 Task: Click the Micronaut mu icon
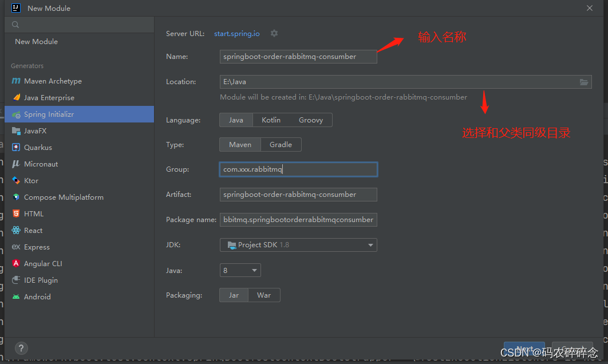(16, 164)
